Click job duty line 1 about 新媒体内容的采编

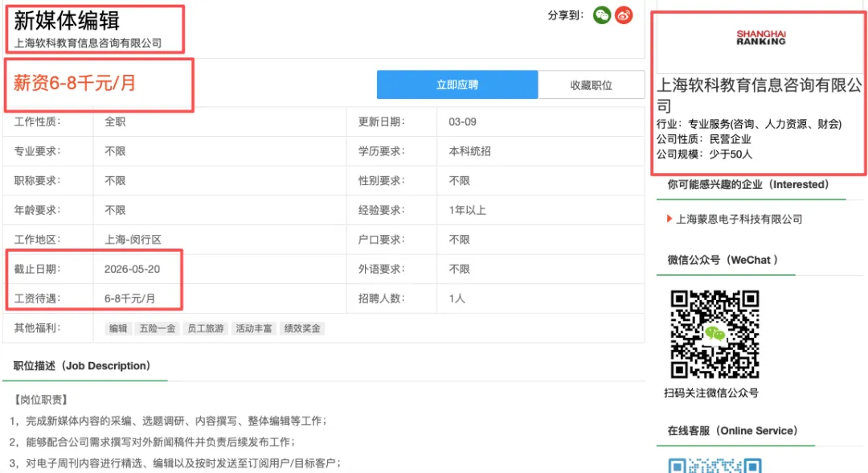coord(168,421)
